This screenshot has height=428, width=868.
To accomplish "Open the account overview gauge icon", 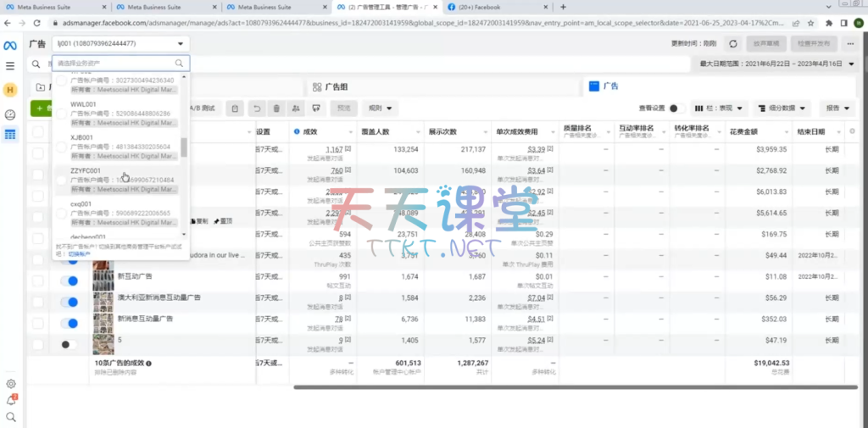I will [x=10, y=114].
